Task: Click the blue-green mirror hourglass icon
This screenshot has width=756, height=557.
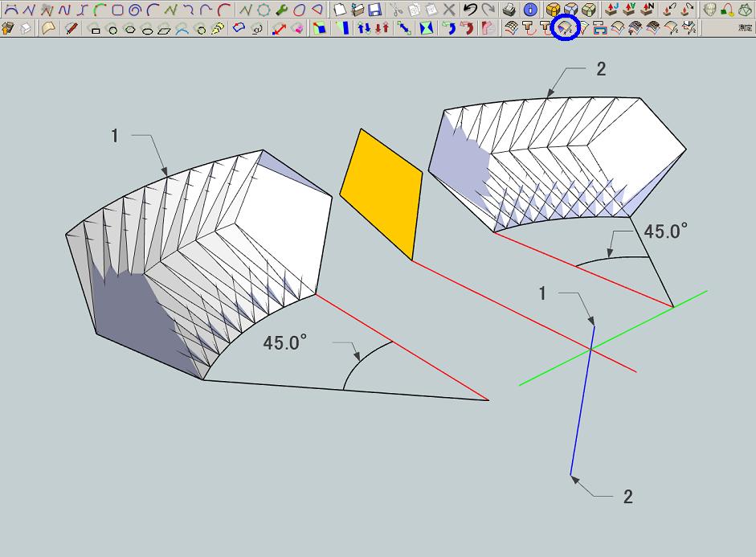Action: click(426, 28)
